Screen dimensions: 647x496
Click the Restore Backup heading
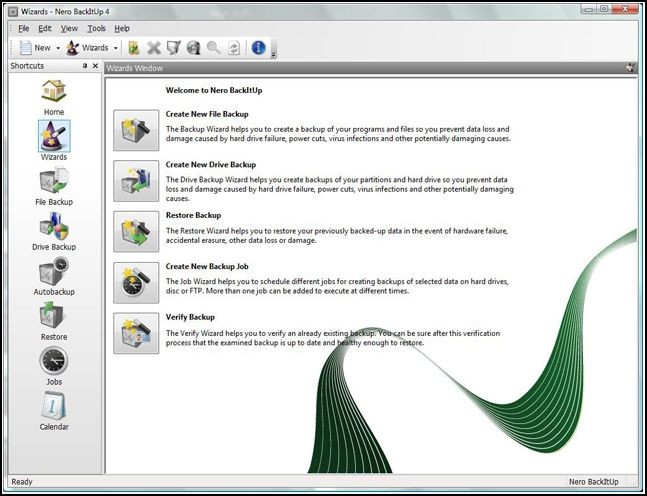(193, 215)
